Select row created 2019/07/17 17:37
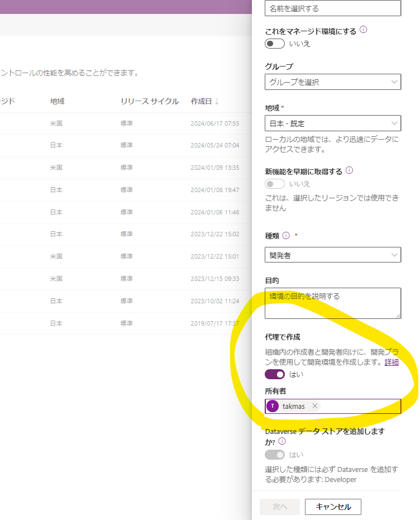Image resolution: width=420 pixels, height=520 pixels. pos(126,323)
